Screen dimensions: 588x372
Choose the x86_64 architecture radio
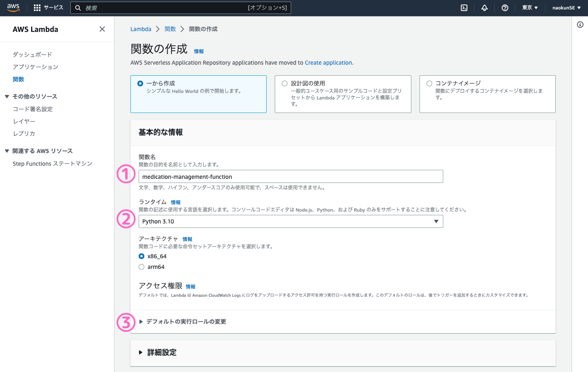pos(141,256)
